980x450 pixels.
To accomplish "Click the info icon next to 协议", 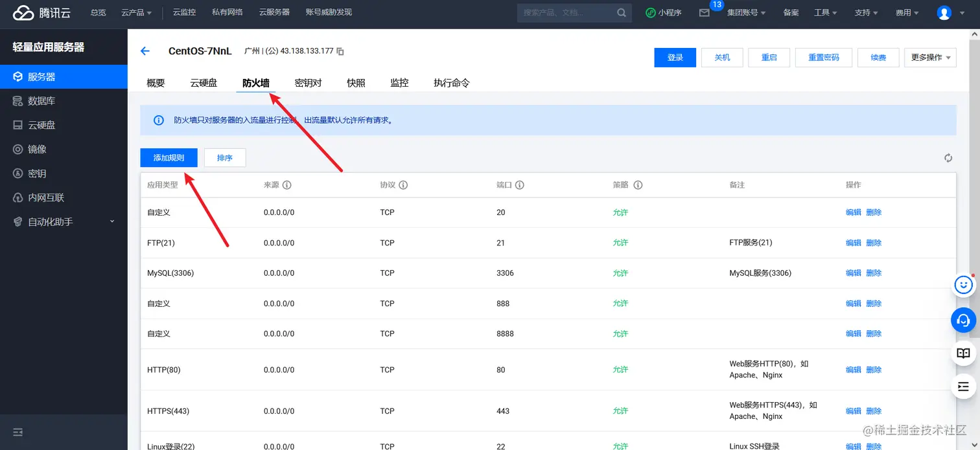I will pos(403,185).
